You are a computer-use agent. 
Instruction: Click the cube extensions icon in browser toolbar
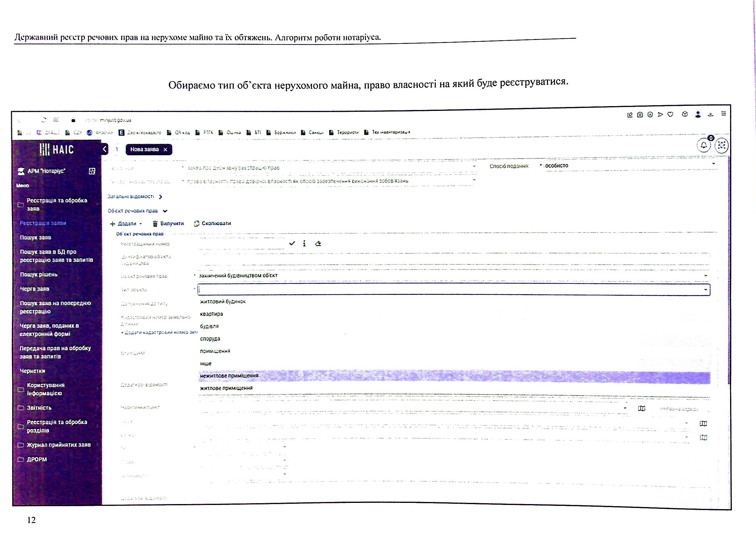pos(685,114)
